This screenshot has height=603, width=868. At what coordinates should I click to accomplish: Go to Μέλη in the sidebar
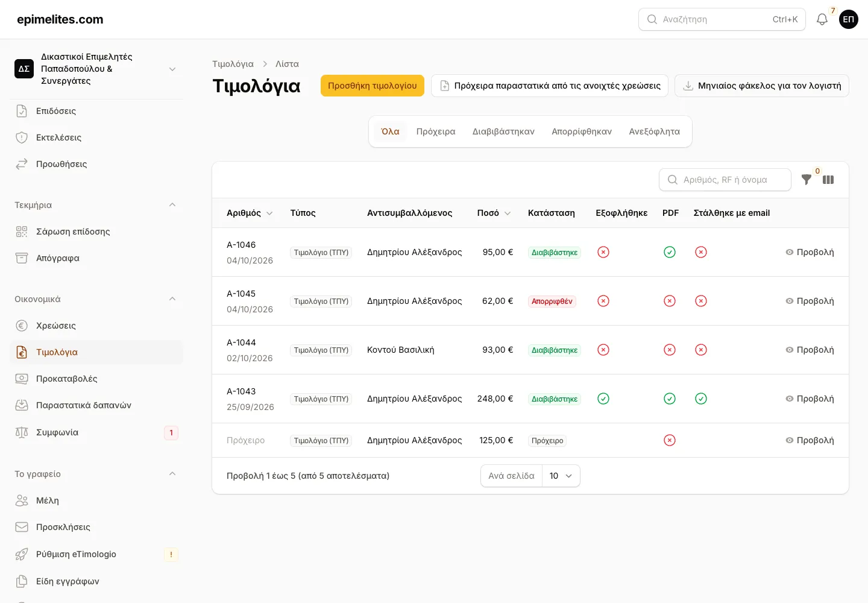97,500
